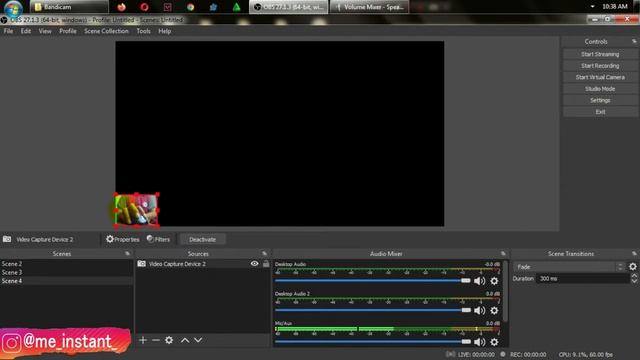This screenshot has height=360, width=640.
Task: Click Start Streaming button
Action: point(600,54)
